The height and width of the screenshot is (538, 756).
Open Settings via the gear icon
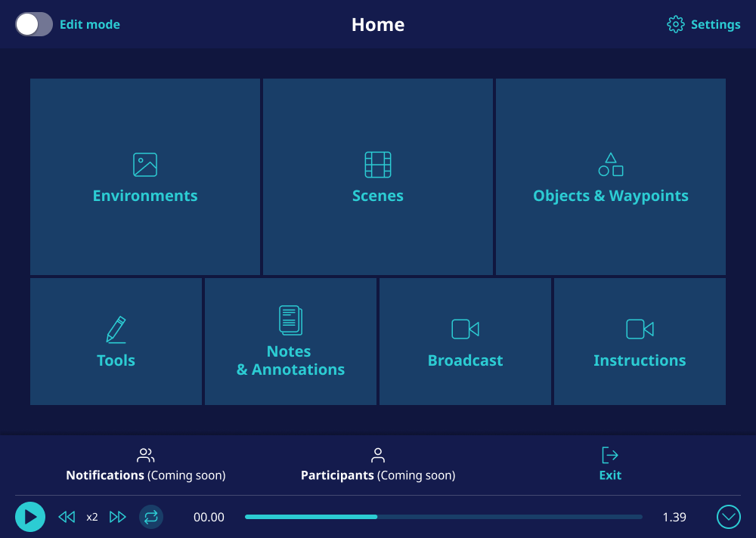click(x=675, y=24)
